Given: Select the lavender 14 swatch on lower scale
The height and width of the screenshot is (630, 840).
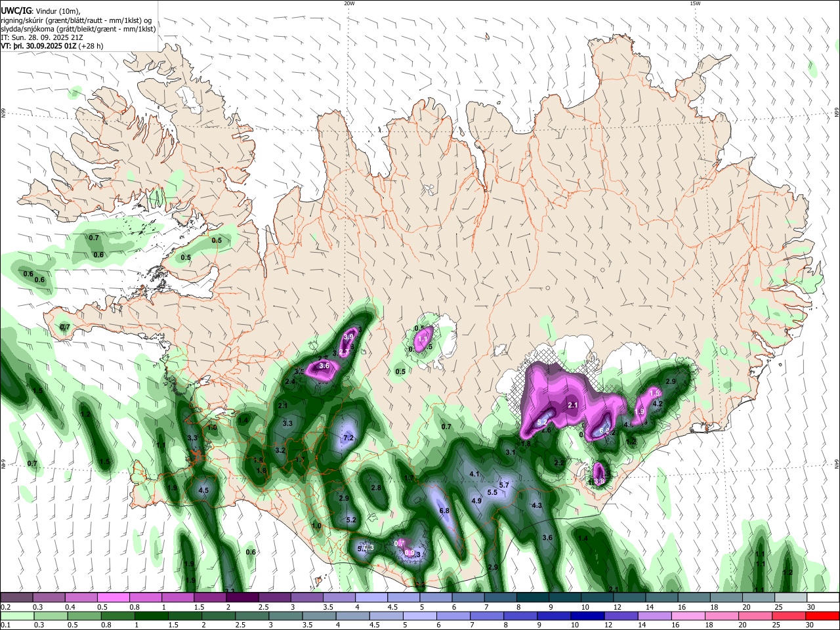Looking at the screenshot, I should pyautogui.click(x=654, y=616).
